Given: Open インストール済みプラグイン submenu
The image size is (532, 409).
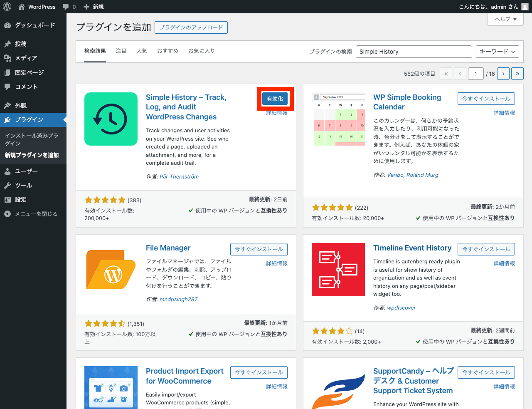Looking at the screenshot, I should [32, 139].
